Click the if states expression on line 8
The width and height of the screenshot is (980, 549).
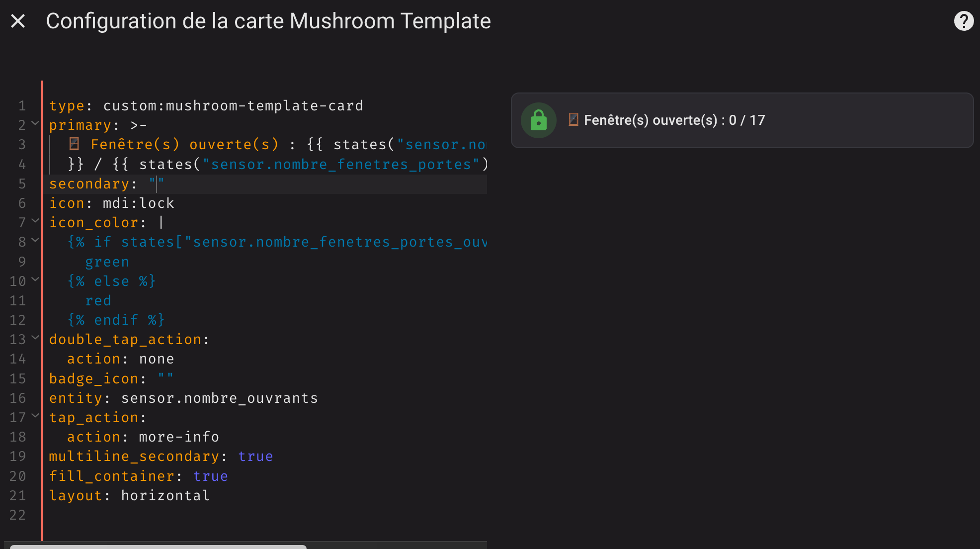tap(277, 242)
